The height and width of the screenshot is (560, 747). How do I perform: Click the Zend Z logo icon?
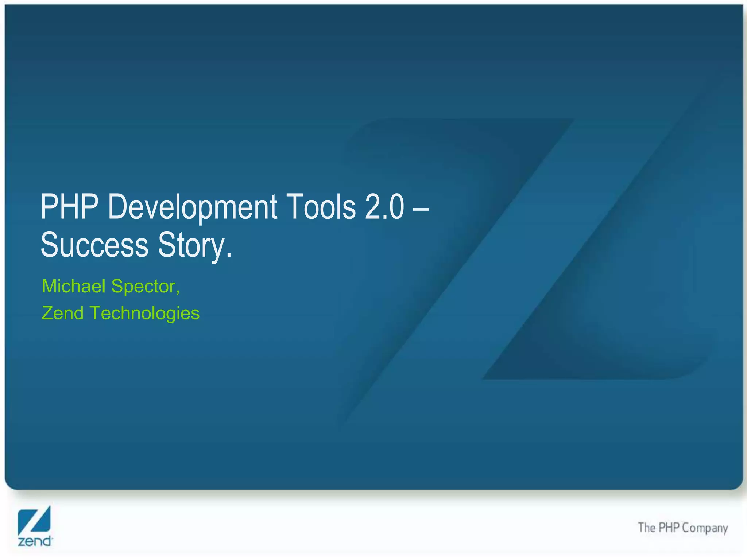point(34,521)
